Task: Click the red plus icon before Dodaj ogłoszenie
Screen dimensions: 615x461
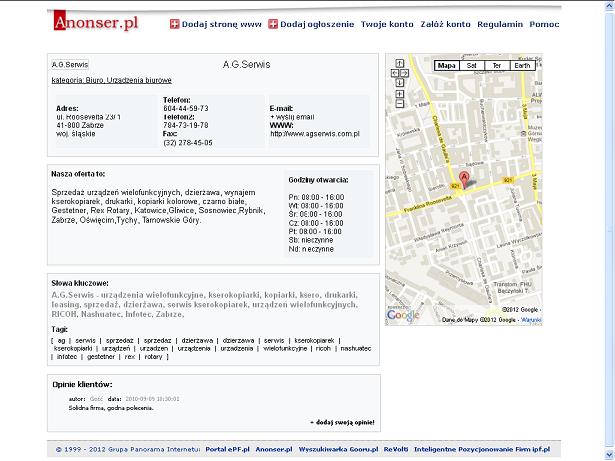Action: [273, 24]
